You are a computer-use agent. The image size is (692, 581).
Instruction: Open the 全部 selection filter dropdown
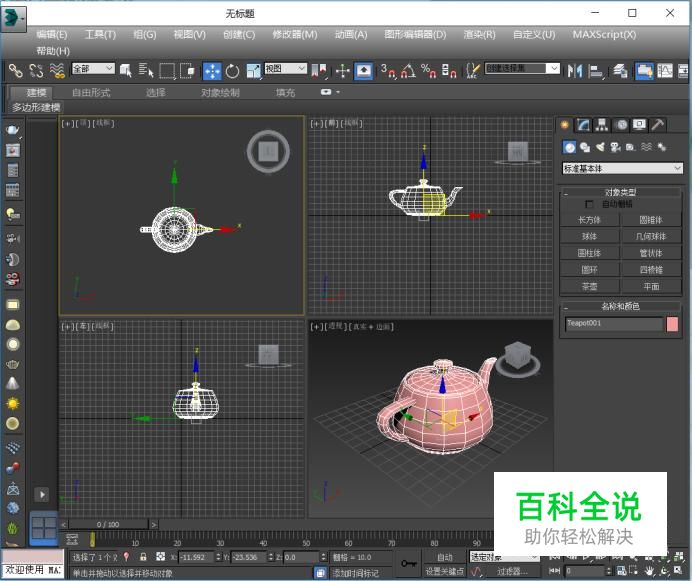click(93, 70)
